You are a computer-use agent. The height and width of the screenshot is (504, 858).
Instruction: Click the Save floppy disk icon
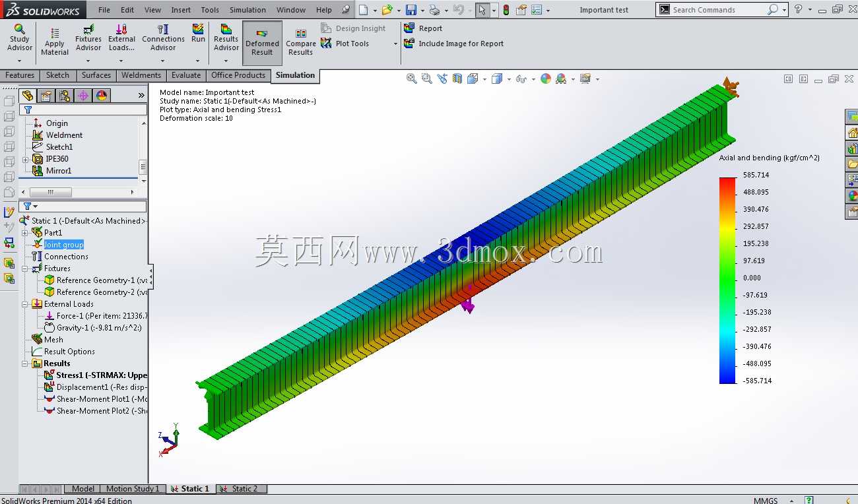click(411, 10)
